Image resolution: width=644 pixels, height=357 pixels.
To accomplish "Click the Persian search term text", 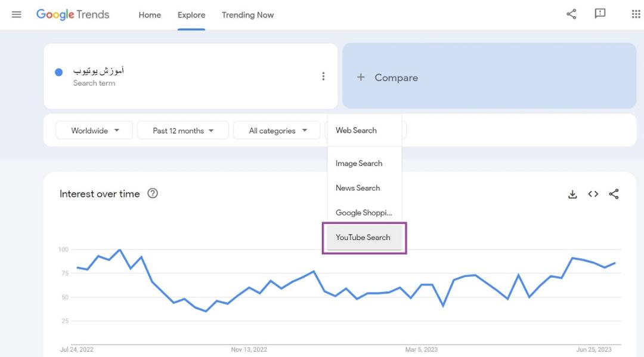I will pos(98,70).
